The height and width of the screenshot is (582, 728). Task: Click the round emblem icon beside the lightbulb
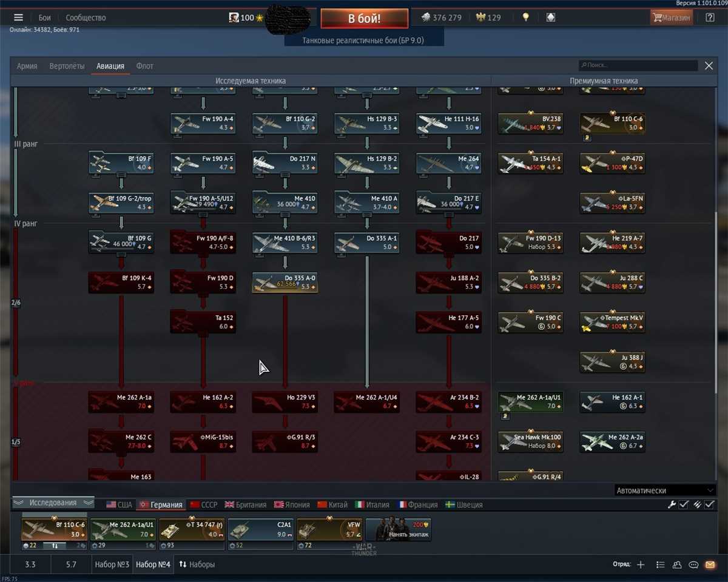pos(550,18)
